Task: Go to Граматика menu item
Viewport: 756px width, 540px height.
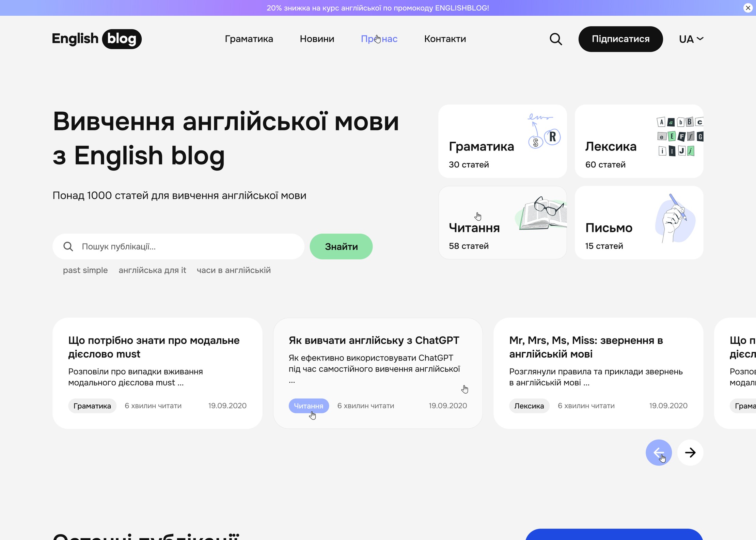Action: pos(249,39)
